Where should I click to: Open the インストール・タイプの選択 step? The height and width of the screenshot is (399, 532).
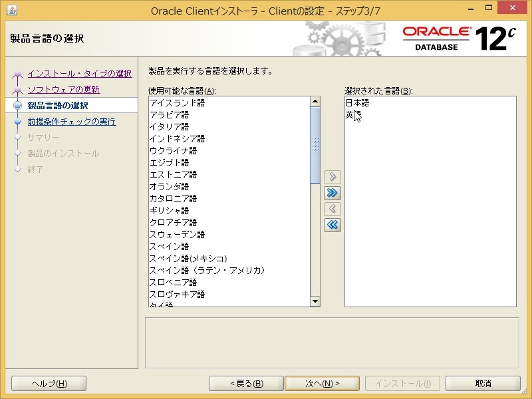80,74
